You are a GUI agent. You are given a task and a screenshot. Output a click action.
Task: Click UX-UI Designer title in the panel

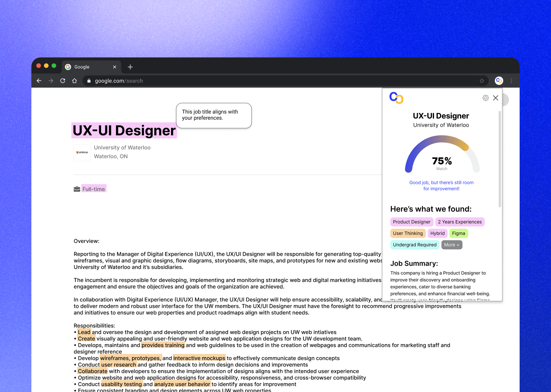point(441,116)
